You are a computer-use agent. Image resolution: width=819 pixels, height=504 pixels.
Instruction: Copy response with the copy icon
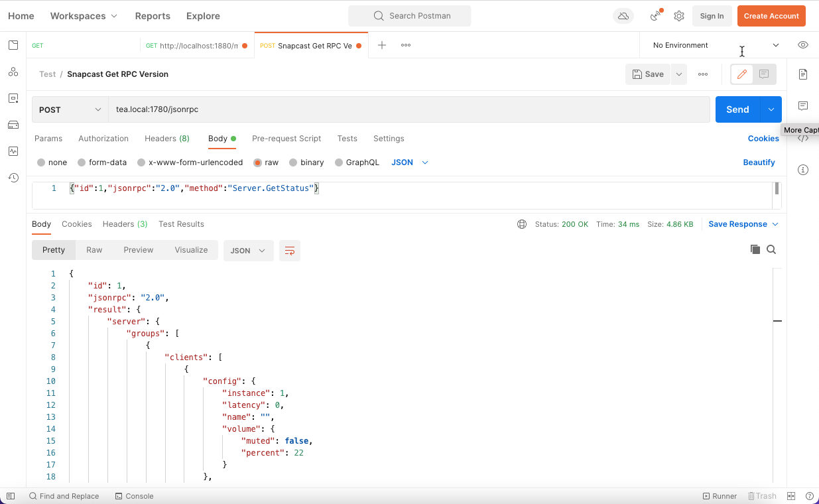coord(755,250)
